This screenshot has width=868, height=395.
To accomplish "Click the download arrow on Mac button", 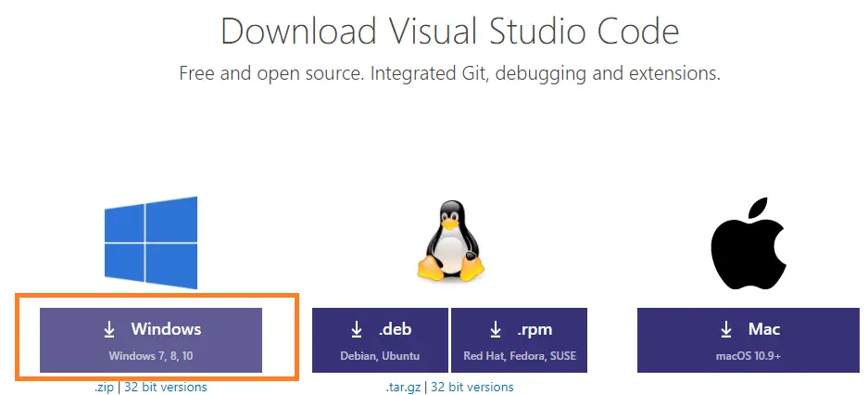I will tap(725, 330).
